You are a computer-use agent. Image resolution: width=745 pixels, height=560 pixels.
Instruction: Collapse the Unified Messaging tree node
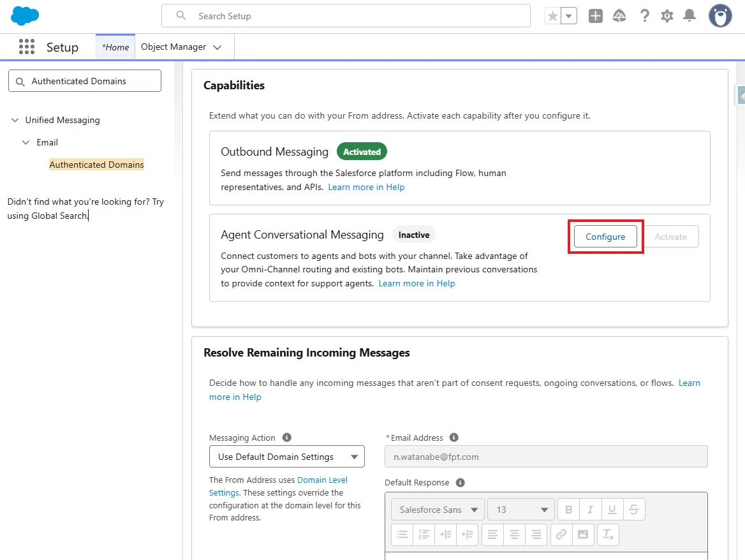(15, 120)
